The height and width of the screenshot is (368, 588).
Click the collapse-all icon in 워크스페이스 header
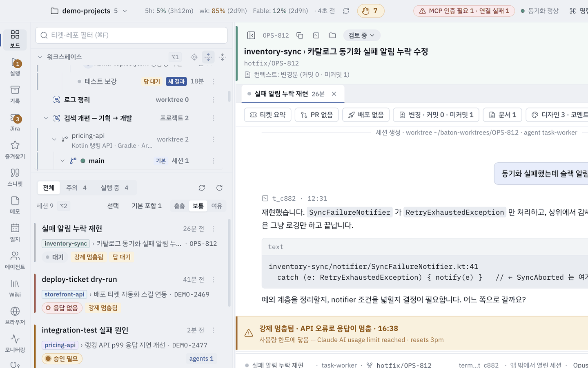pyautogui.click(x=222, y=57)
